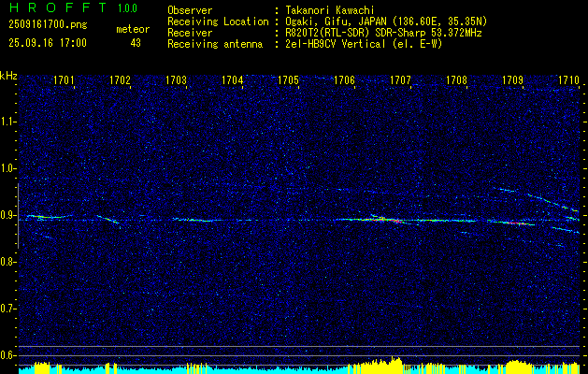The height and width of the screenshot is (374, 588).
Task: Click the HROFFT title text
Action: coord(58,7)
